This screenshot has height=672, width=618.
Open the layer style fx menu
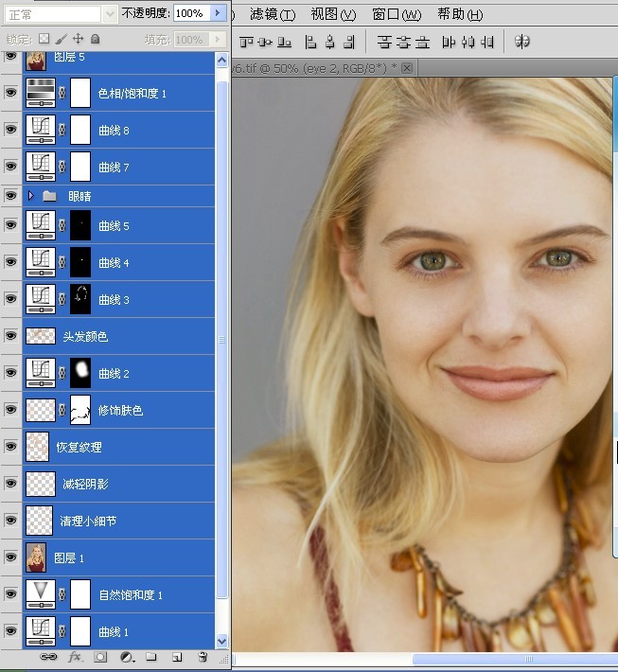[76, 657]
